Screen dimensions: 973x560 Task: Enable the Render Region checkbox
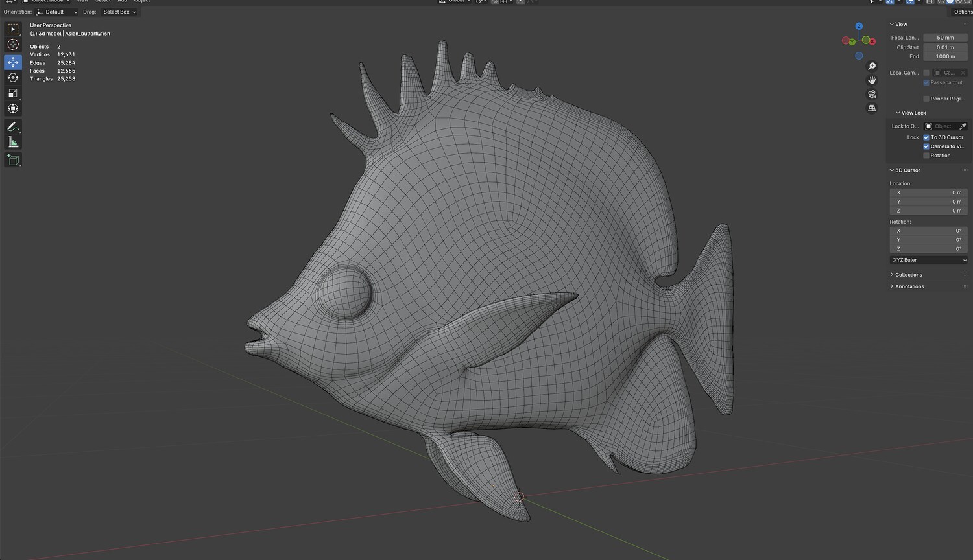[926, 99]
